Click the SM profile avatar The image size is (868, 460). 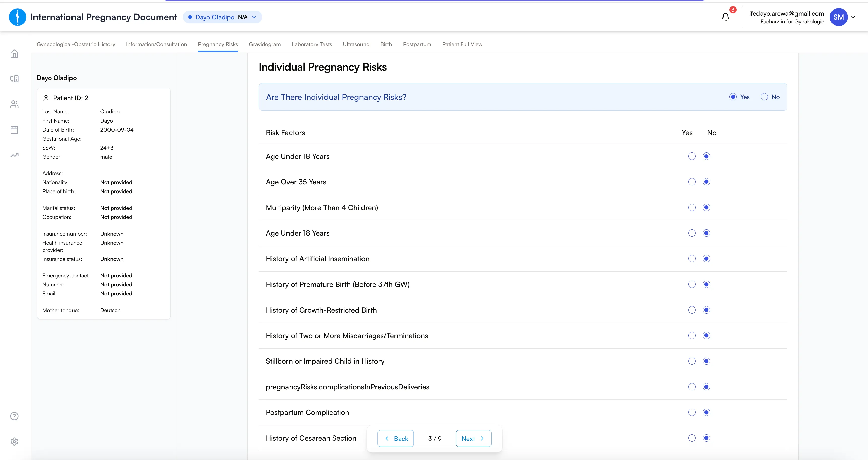click(x=838, y=17)
